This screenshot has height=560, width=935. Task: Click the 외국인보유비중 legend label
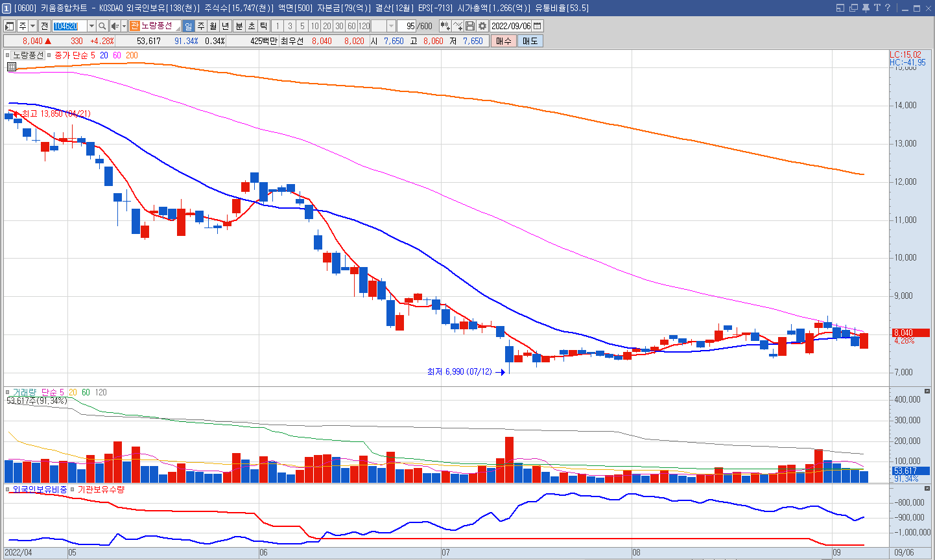(x=40, y=489)
